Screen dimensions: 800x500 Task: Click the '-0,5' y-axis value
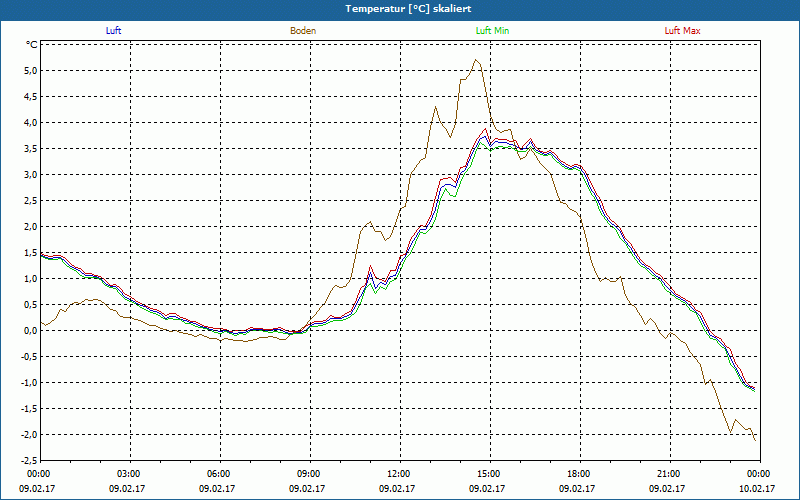point(30,357)
